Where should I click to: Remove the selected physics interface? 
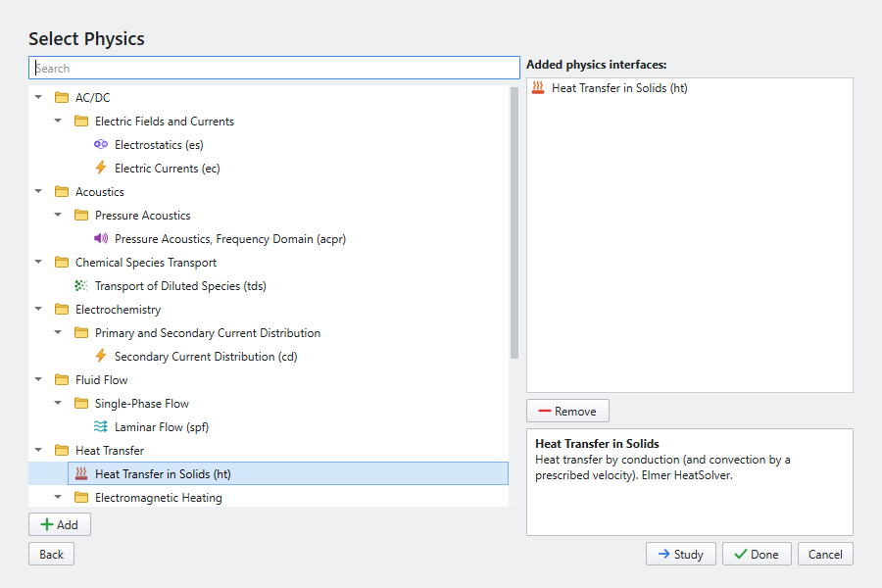click(x=567, y=412)
